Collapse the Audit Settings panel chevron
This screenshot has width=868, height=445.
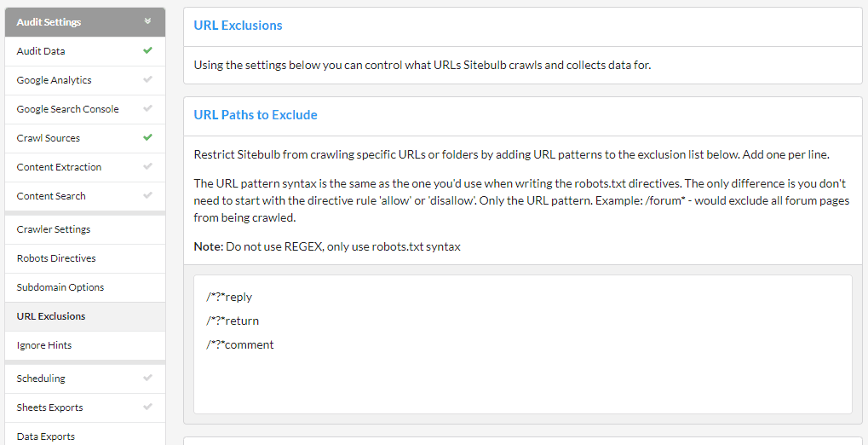(x=148, y=22)
